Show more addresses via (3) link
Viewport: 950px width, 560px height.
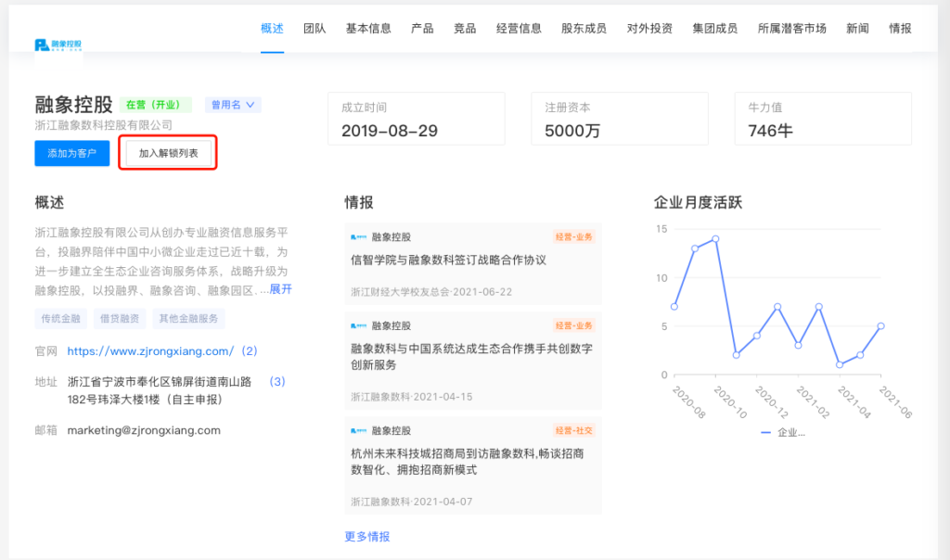[x=276, y=381]
